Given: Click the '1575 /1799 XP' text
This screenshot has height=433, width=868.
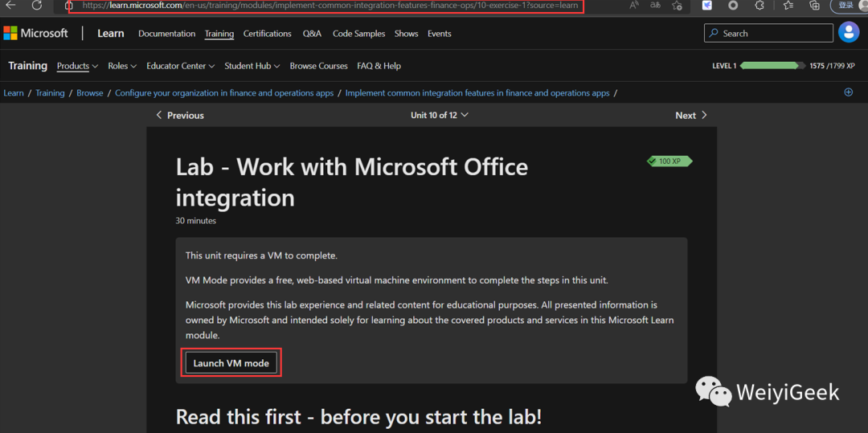Looking at the screenshot, I should 832,66.
